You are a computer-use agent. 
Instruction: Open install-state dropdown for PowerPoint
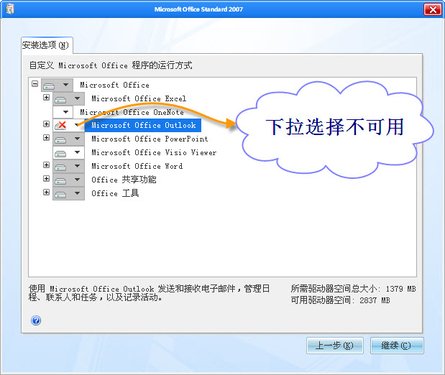tap(77, 139)
